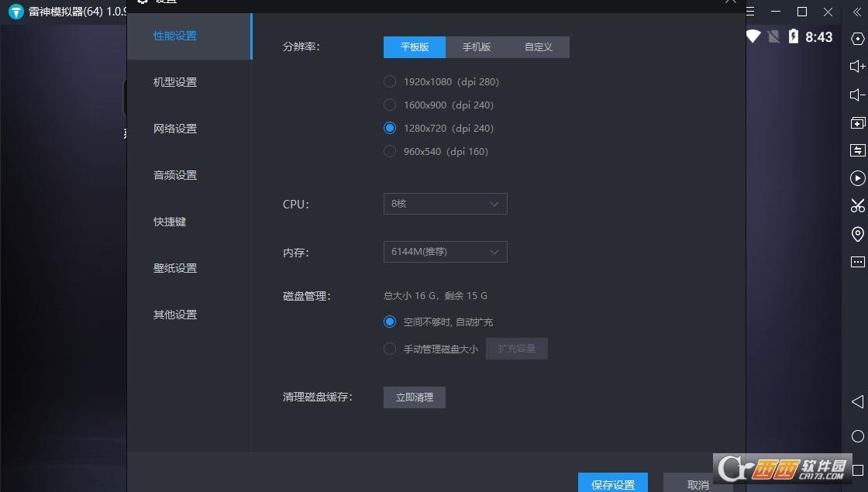The width and height of the screenshot is (868, 492).
Task: Click the scissors screenshot icon
Action: pos(857,206)
